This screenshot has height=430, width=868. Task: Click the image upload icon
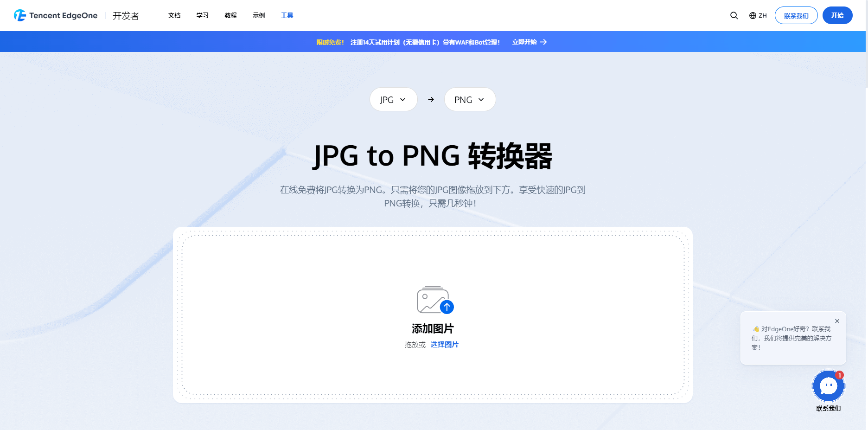[x=435, y=300]
